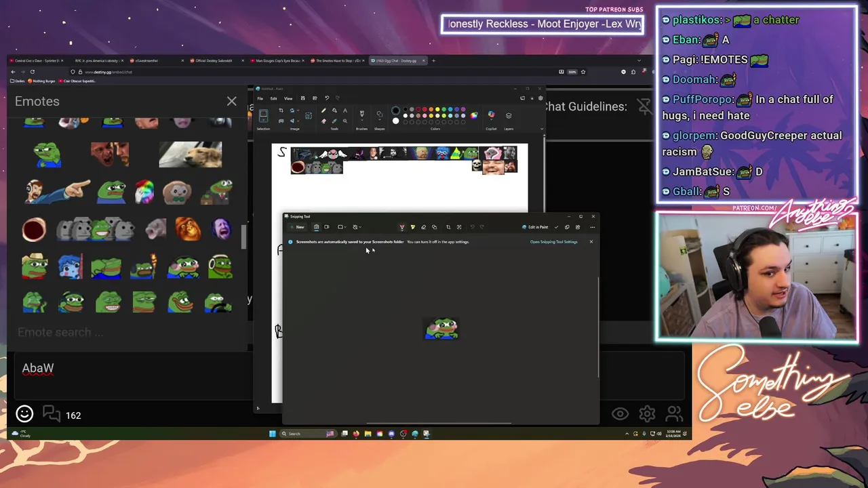Click the whispers speech bubble icon
This screenshot has width=868, height=488.
click(51, 413)
